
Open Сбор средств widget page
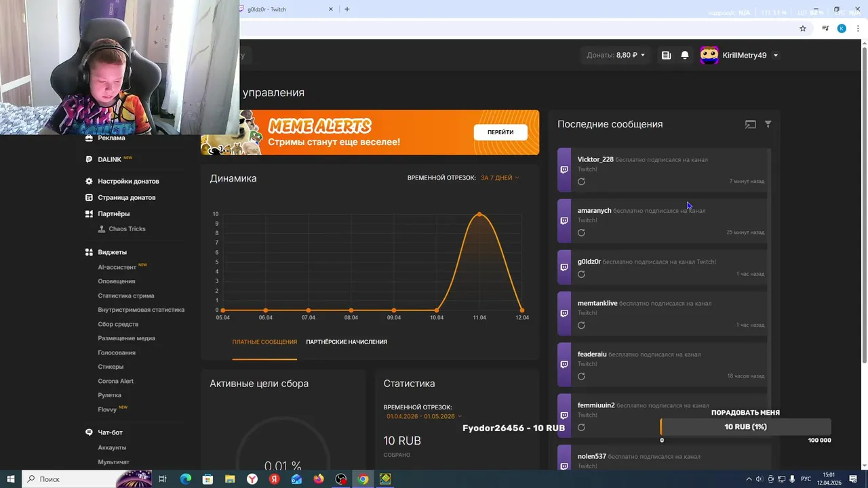[118, 324]
